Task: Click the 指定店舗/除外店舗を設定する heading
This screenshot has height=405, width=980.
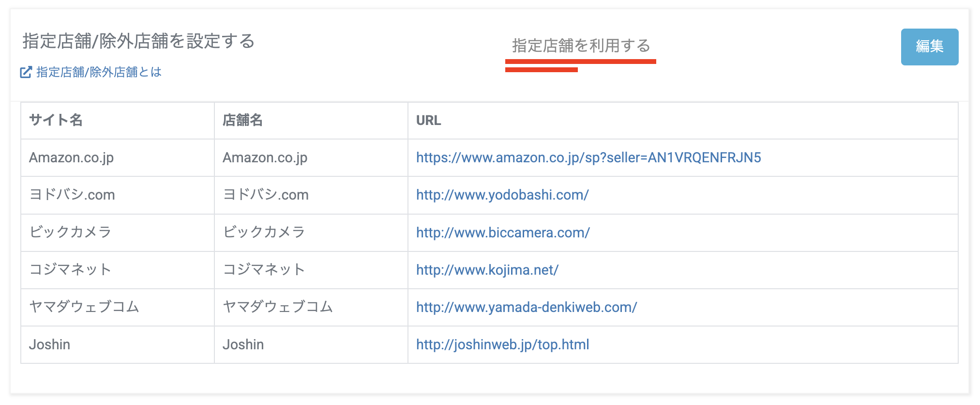Action: click(x=138, y=41)
